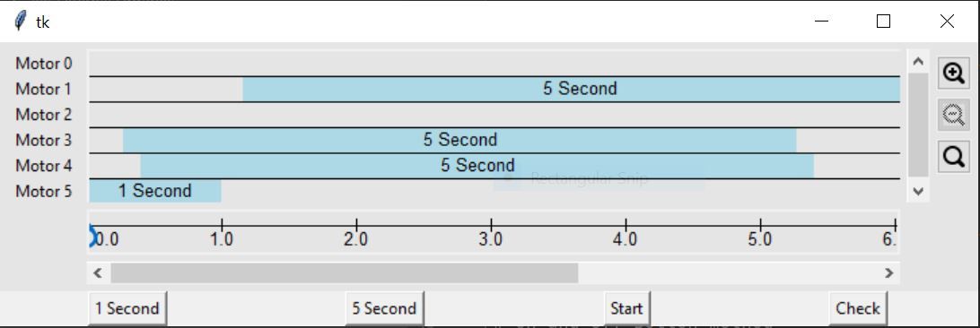Click the horizontal scrollbar thumb
980x328 pixels.
[345, 272]
